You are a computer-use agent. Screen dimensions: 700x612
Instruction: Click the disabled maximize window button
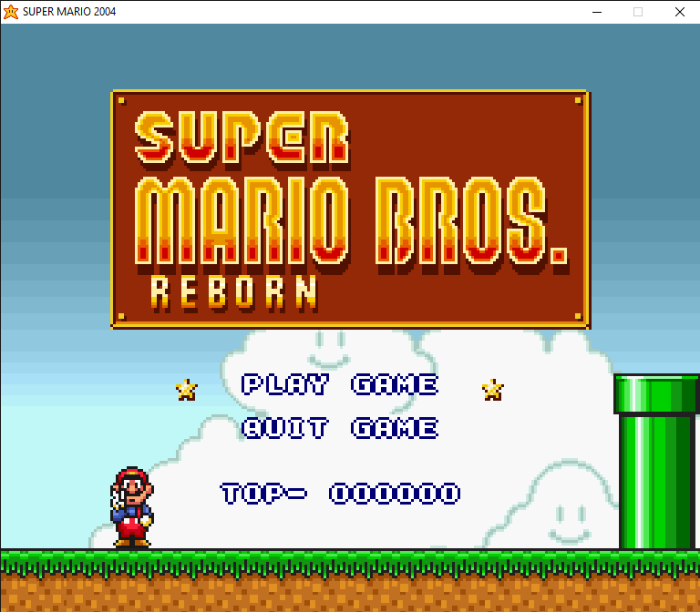(638, 12)
